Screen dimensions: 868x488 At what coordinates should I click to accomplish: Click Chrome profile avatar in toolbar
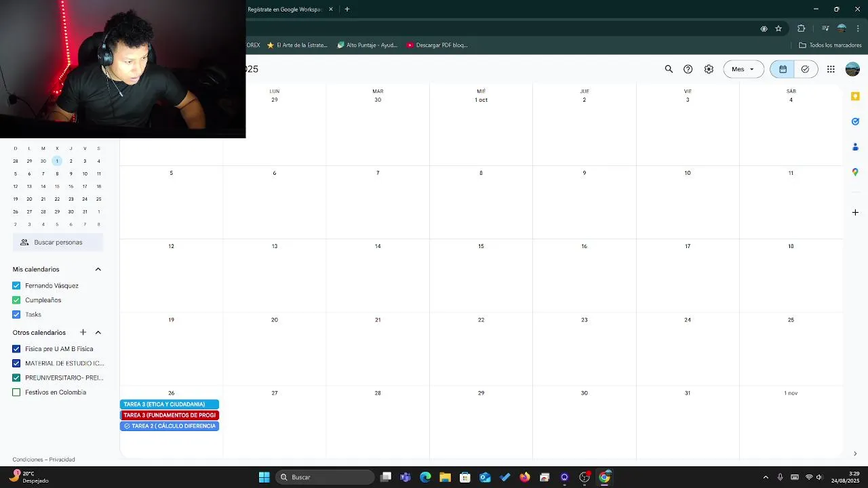point(842,28)
